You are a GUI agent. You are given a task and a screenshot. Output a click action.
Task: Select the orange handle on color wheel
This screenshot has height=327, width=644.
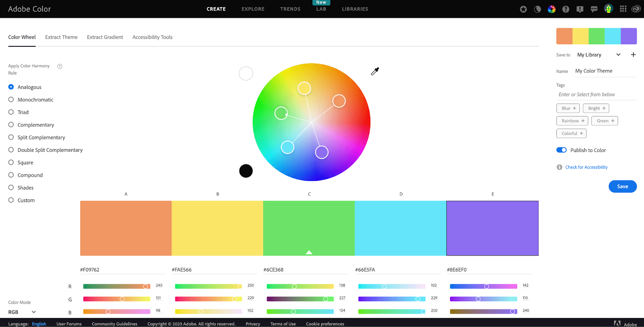(x=339, y=101)
